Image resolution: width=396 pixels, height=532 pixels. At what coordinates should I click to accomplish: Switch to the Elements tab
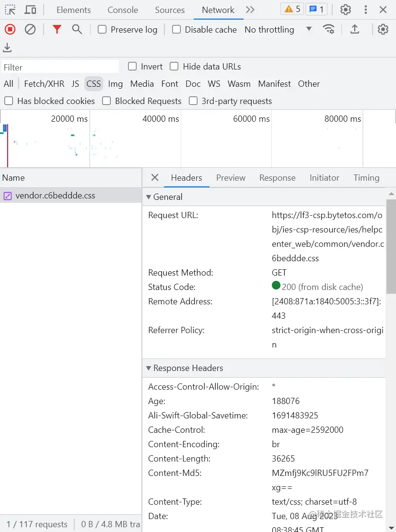tap(74, 10)
